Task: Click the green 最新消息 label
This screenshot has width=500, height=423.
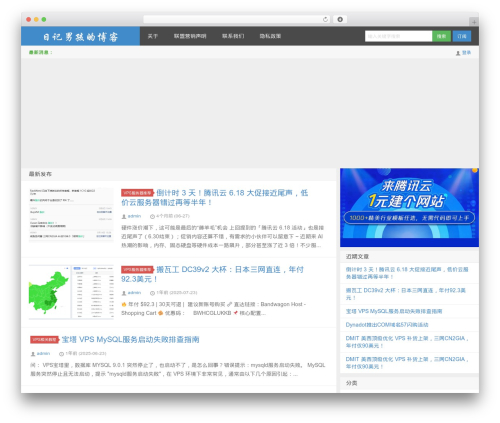Action: click(x=40, y=52)
